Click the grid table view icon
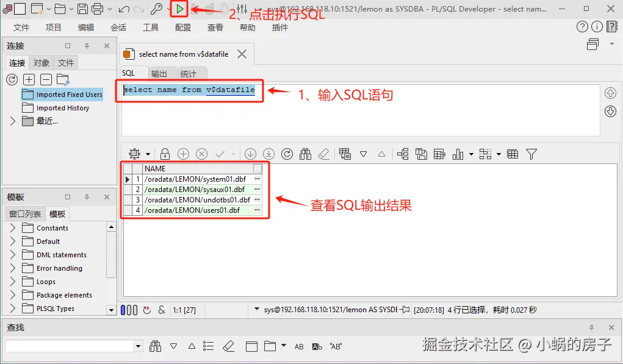Viewport: 623px width, 364px height. 513,154
